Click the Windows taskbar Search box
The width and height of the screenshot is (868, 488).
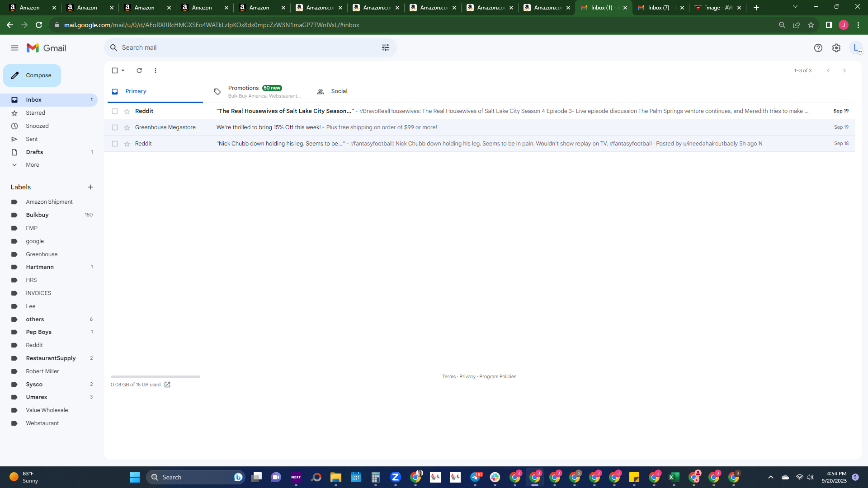click(196, 477)
